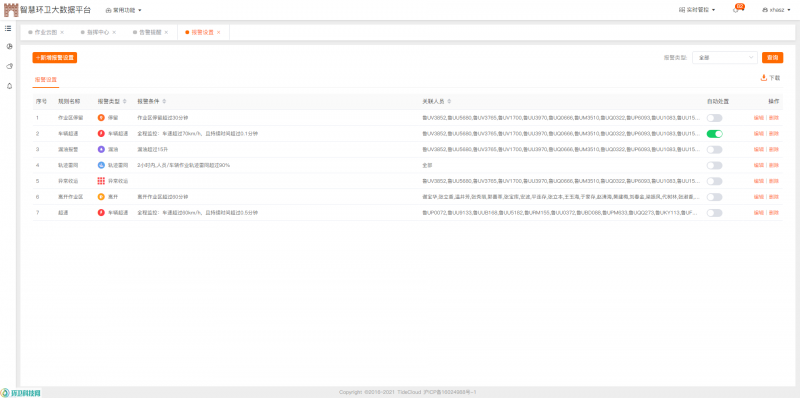Click the orange 新增报警设置 button
Screen dimensions: 800x398
[55, 58]
